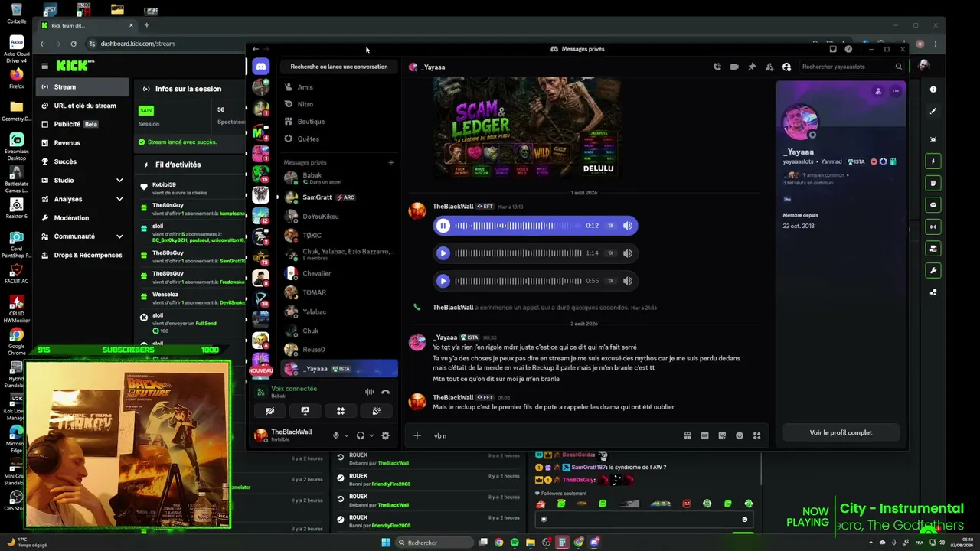Viewport: 980px width, 551px height.
Task: Open Windows Start menu
Action: click(x=386, y=543)
